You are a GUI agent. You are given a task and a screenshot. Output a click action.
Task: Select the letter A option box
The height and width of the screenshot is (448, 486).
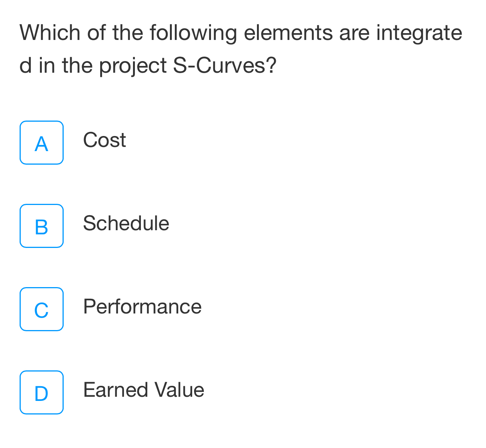pos(41,143)
